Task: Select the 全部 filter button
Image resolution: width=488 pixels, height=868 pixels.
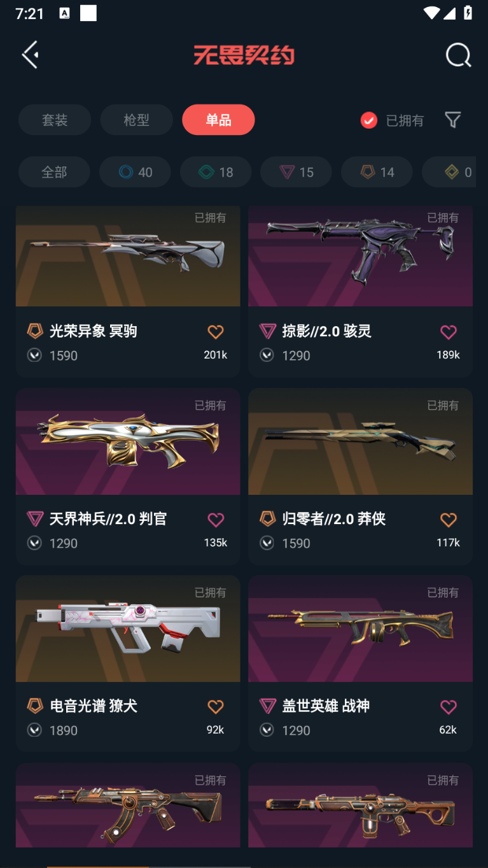Action: pyautogui.click(x=54, y=172)
